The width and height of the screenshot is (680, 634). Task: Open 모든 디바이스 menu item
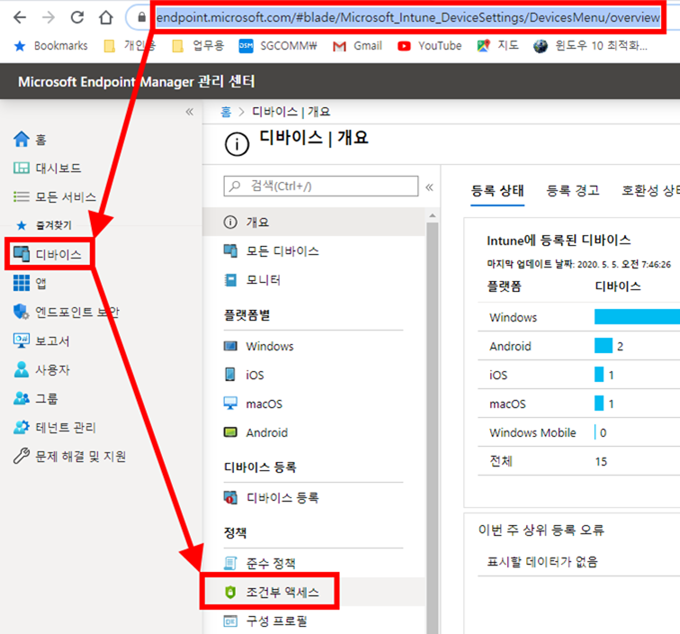coord(314,251)
